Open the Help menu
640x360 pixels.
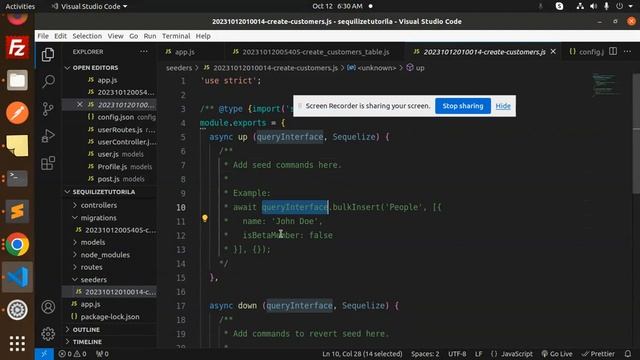(203, 36)
